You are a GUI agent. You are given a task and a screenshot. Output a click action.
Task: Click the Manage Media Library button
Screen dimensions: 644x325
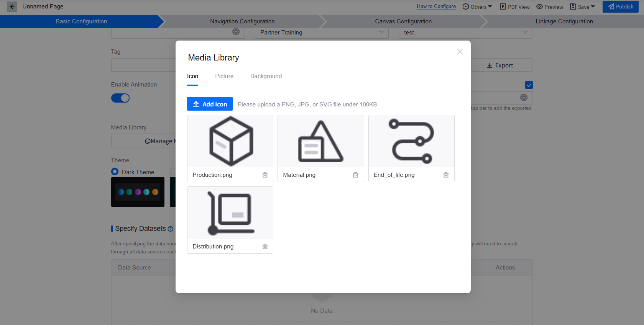pos(144,141)
